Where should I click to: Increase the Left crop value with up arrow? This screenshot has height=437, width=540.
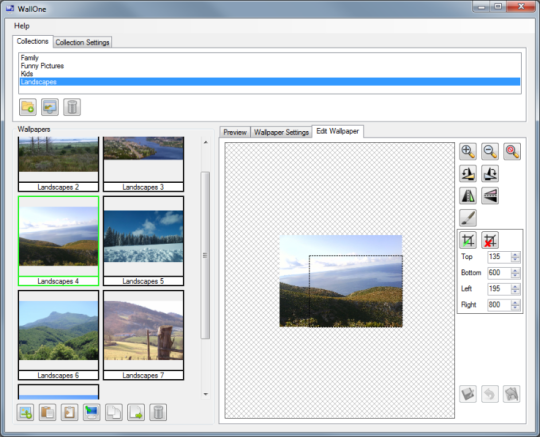[516, 287]
